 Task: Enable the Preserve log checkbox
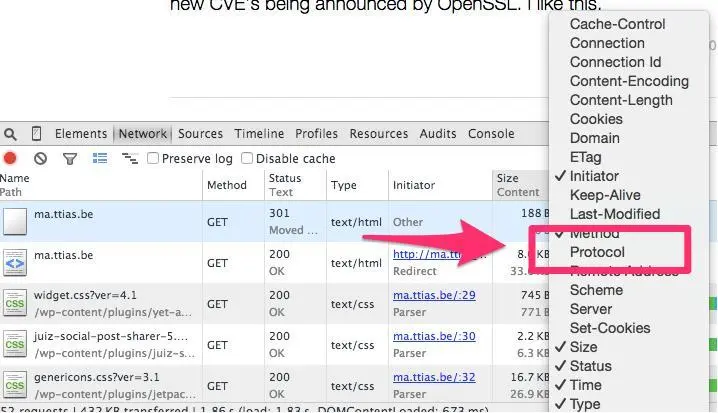click(x=153, y=158)
